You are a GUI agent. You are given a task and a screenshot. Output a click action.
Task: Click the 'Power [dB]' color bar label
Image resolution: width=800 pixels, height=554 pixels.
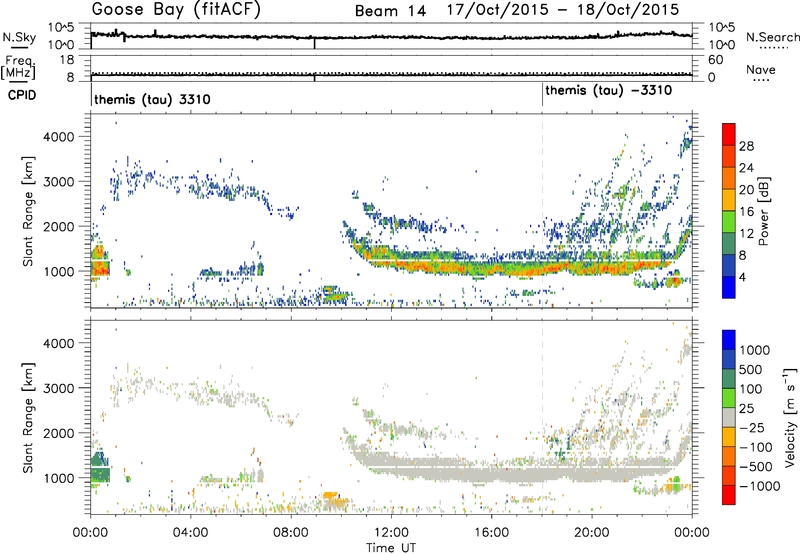763,211
